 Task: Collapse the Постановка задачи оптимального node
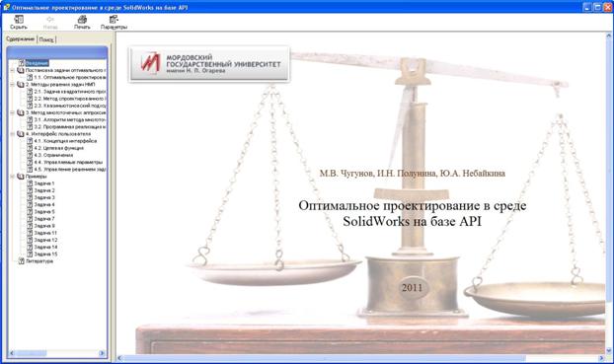coord(12,70)
